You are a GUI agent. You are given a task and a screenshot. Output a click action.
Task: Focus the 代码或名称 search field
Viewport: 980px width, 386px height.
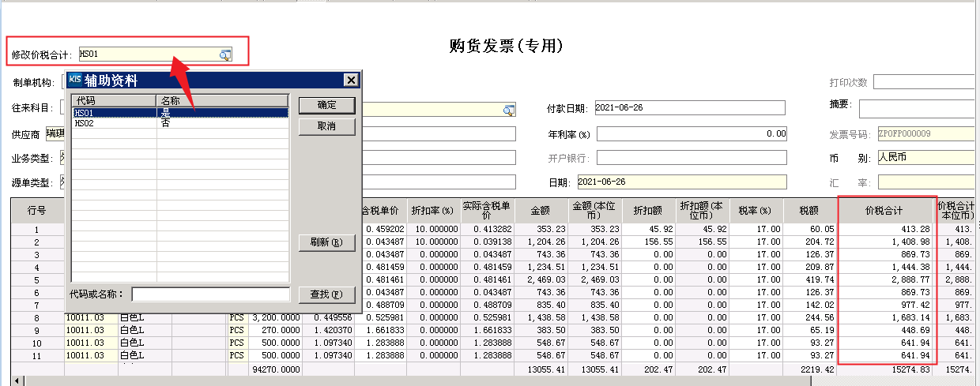pos(210,294)
